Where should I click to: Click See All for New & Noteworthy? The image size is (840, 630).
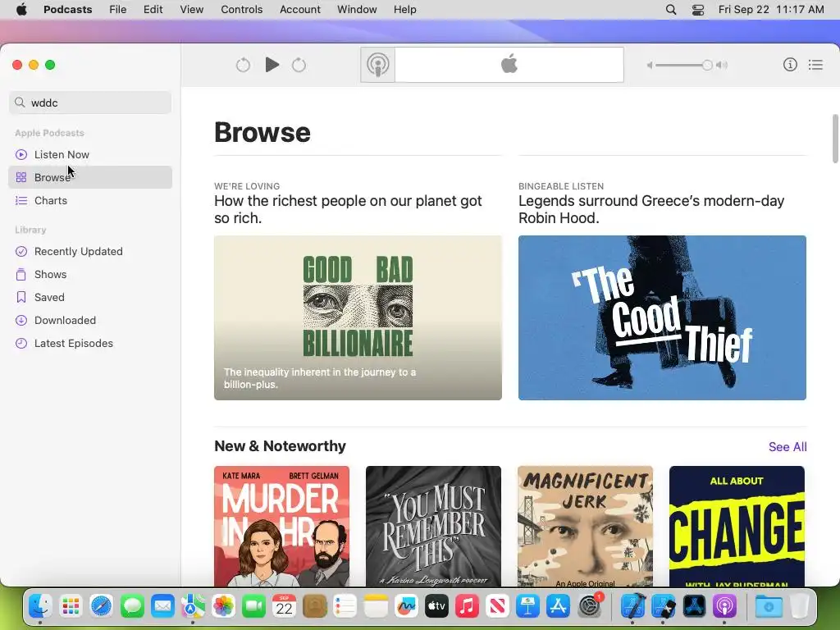787,447
